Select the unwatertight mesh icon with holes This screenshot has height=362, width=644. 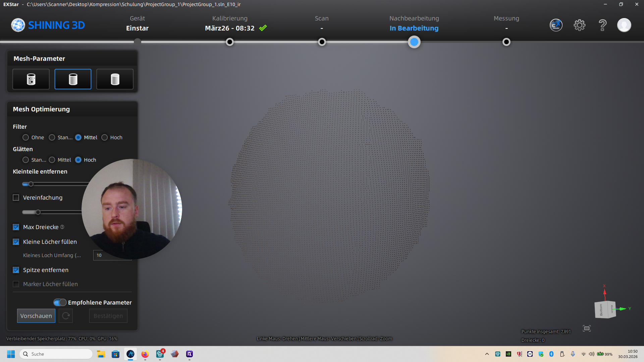pyautogui.click(x=31, y=79)
